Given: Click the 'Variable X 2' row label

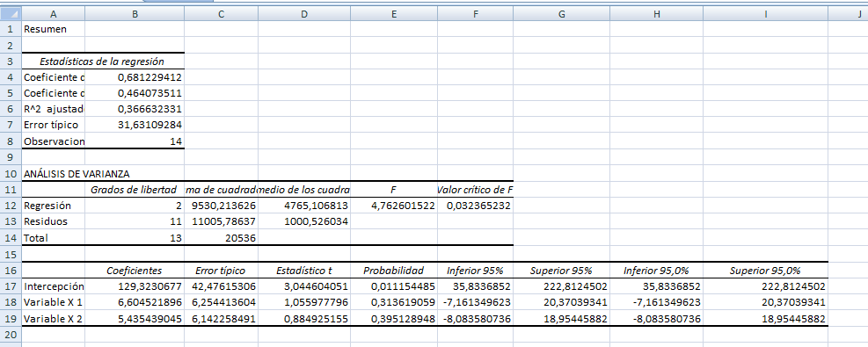Looking at the screenshot, I should tap(53, 318).
